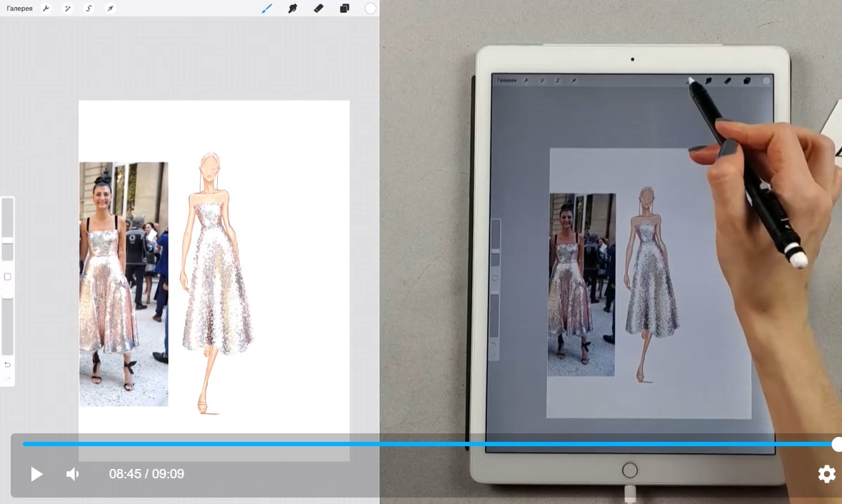Select the blue Brush tool in left view
The height and width of the screenshot is (504, 842).
tap(266, 9)
